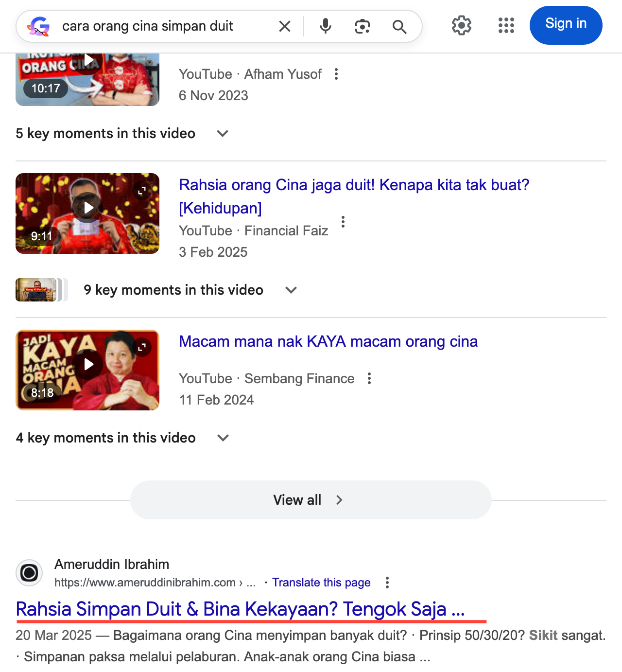Submit search with the magnifier icon
This screenshot has height=672, width=622.
click(x=399, y=26)
